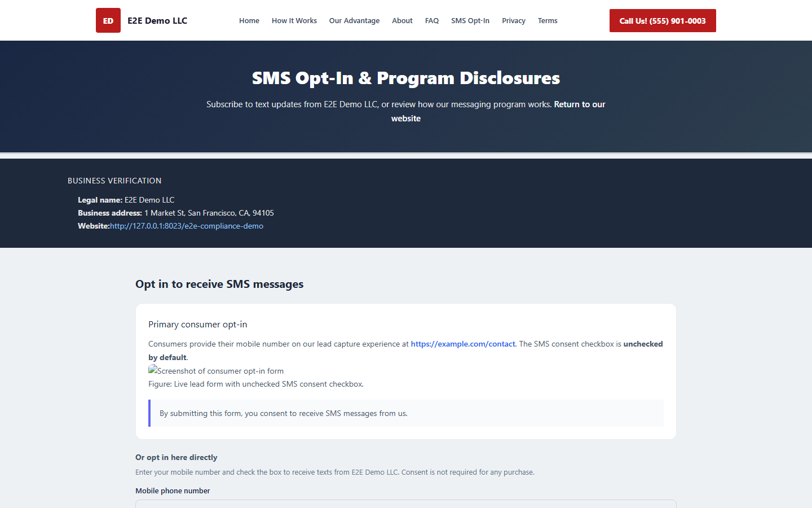Click the Call Us! (555) 901-0003 button

663,20
